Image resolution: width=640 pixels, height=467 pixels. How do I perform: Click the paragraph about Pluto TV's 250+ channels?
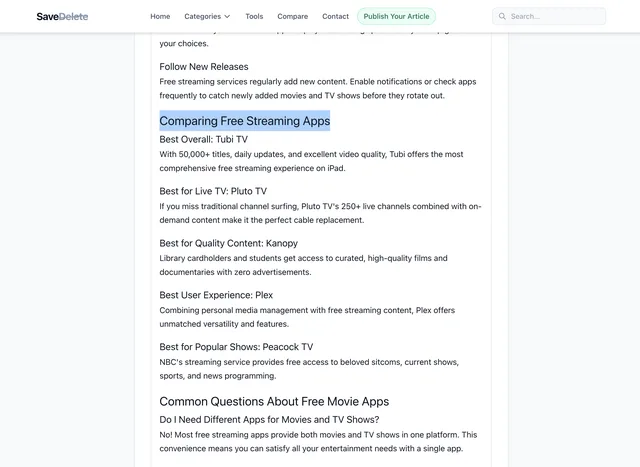pyautogui.click(x=320, y=213)
